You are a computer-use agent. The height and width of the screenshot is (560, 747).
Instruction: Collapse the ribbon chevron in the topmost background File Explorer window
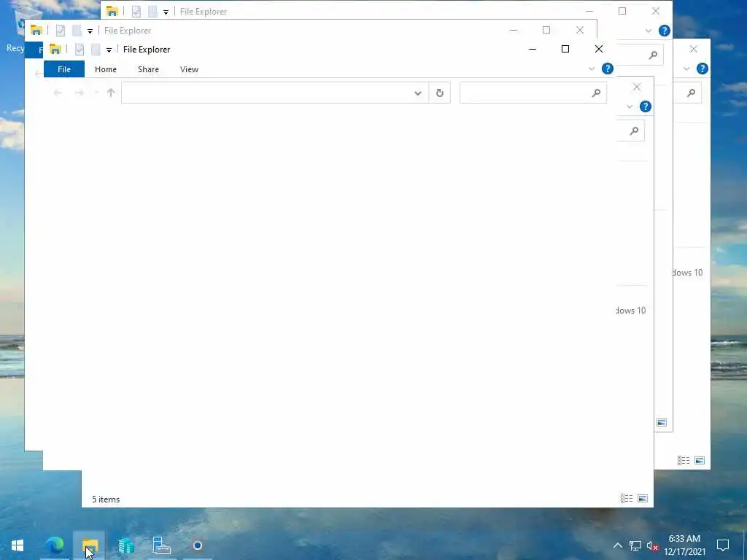(x=649, y=31)
